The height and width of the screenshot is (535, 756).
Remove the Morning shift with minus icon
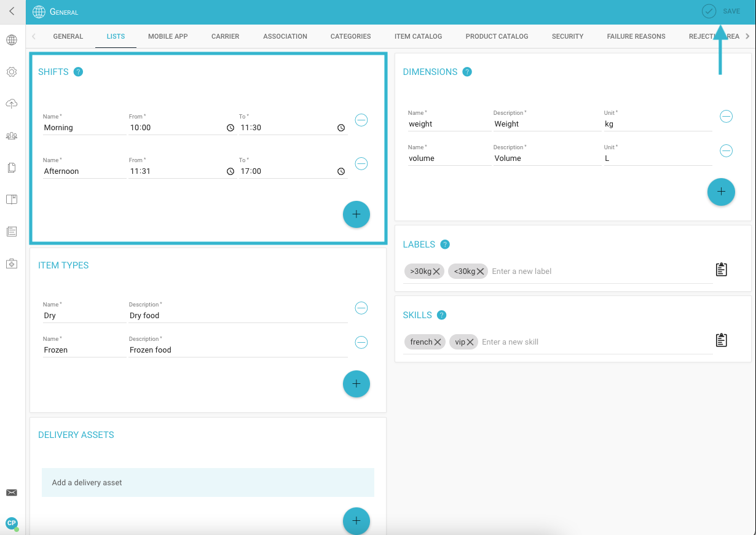pyautogui.click(x=361, y=120)
